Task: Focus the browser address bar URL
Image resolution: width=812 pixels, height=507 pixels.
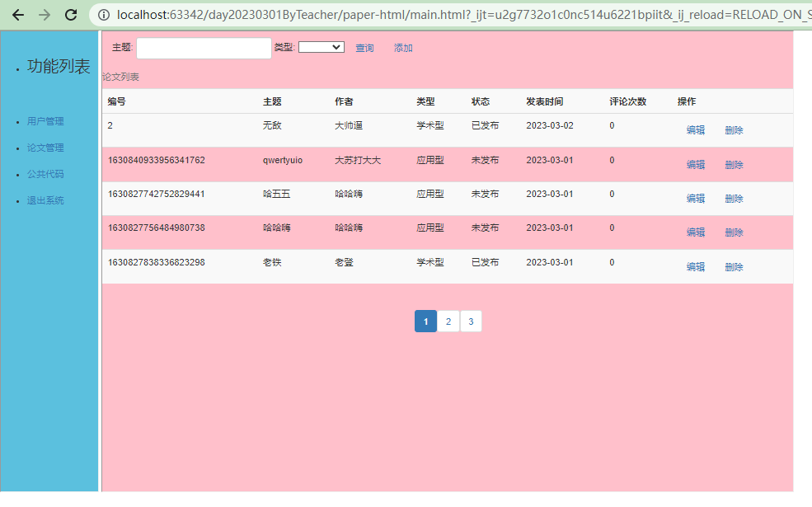Action: (463, 15)
